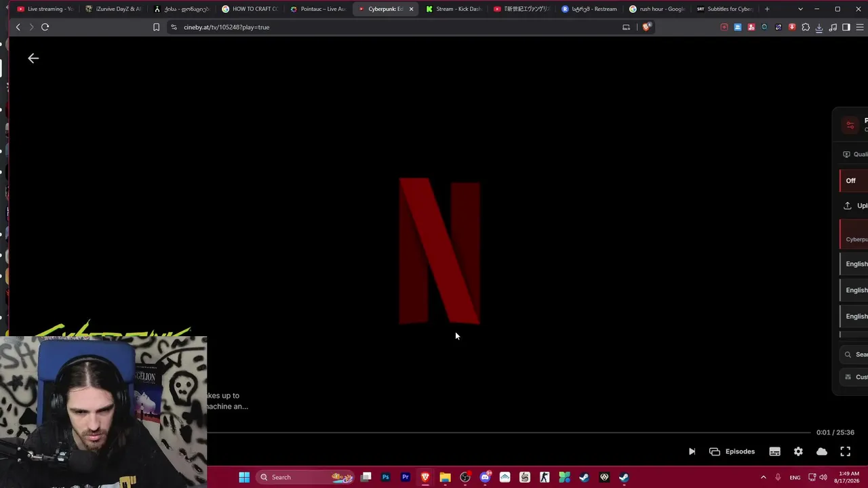The height and width of the screenshot is (488, 868).
Task: Click the taskbar Search box
Action: [305, 477]
